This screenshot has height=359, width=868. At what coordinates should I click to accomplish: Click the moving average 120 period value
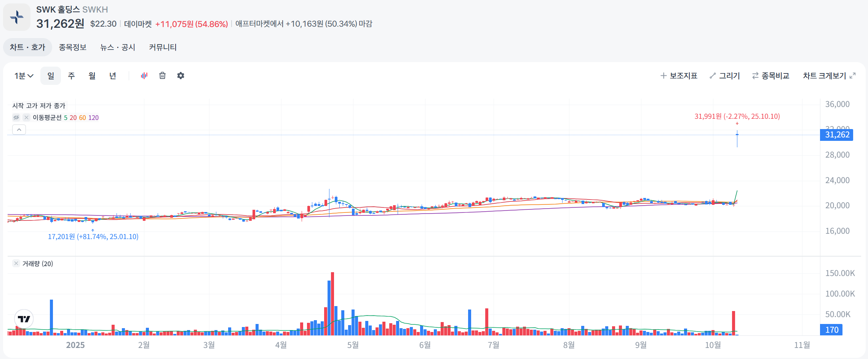coord(93,118)
